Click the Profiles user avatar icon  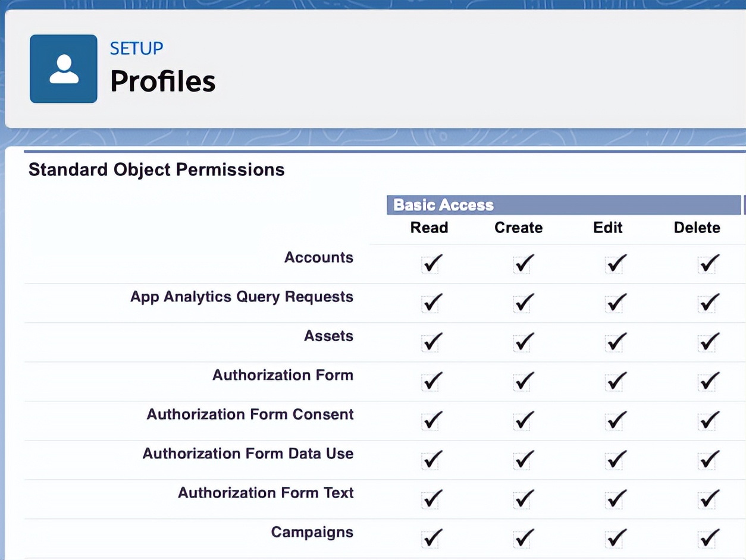coord(63,68)
